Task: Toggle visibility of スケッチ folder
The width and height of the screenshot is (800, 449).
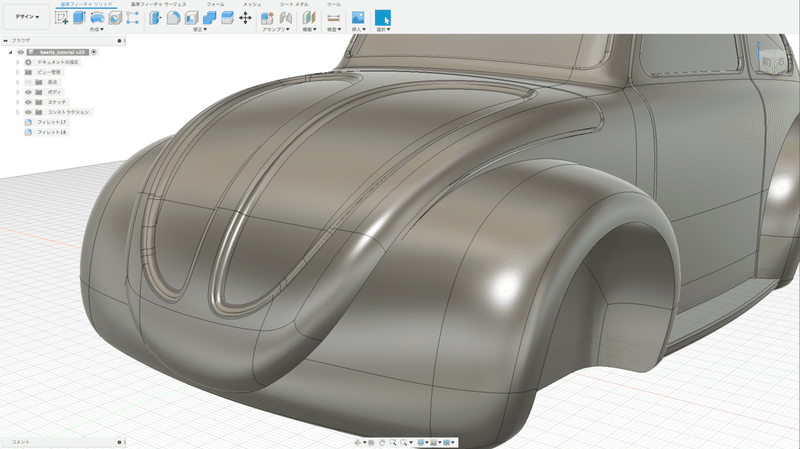Action: tap(28, 102)
